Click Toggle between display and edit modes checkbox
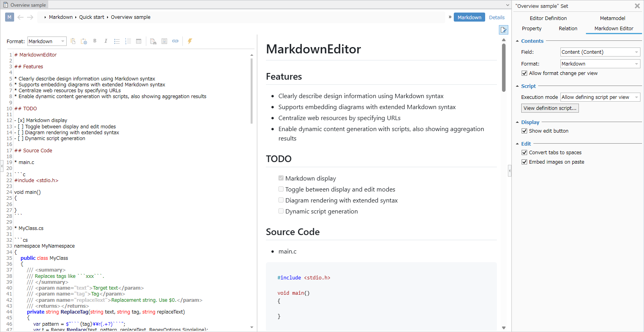644x332 pixels. [x=281, y=189]
